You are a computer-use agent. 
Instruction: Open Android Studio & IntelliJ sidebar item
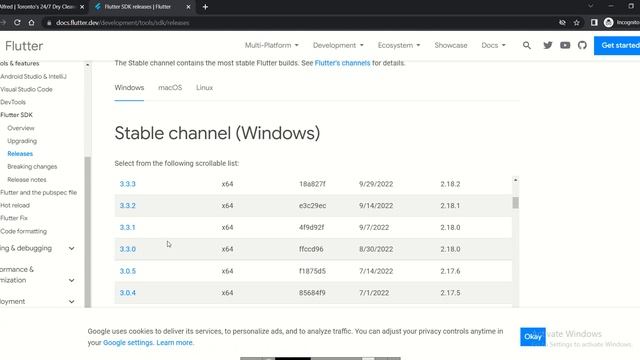click(x=33, y=76)
